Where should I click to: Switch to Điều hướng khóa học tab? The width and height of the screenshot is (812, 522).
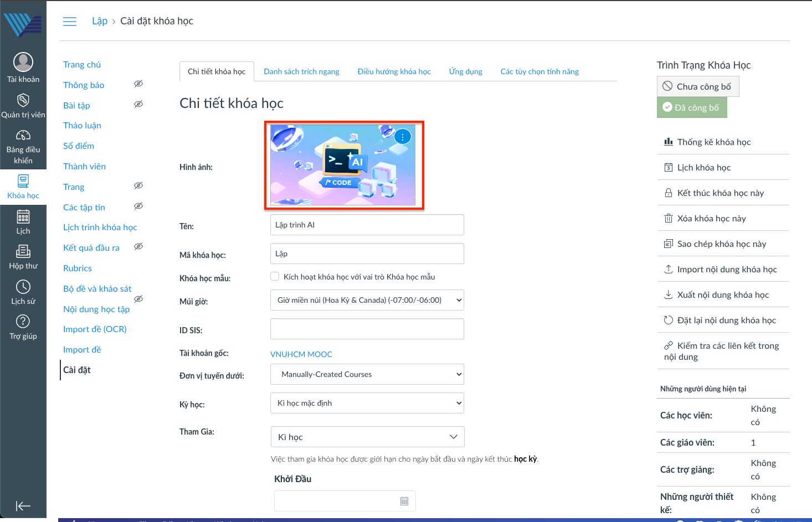394,71
